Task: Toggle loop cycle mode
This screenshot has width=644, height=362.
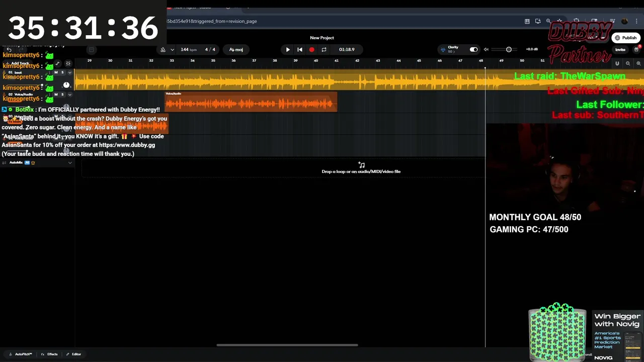Action: point(324,49)
